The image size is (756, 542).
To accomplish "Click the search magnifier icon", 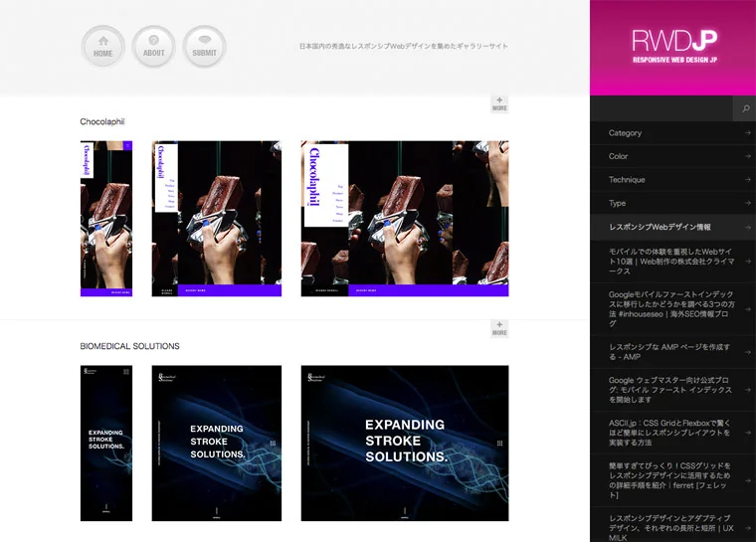I will click(745, 108).
